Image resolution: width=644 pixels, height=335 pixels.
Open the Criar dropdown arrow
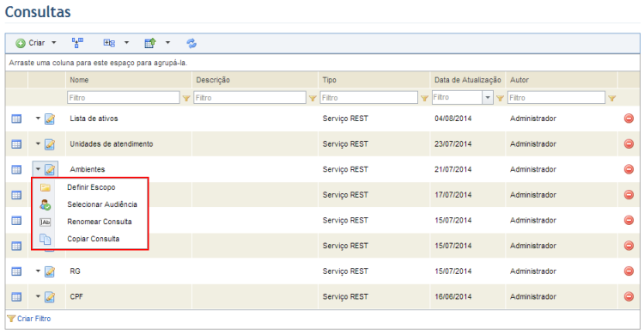click(54, 43)
